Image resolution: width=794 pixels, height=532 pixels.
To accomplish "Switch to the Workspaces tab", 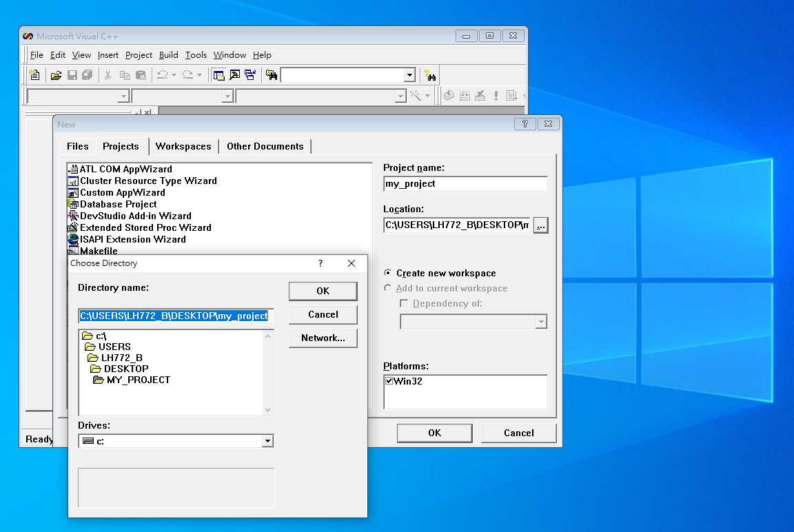I will 183,146.
